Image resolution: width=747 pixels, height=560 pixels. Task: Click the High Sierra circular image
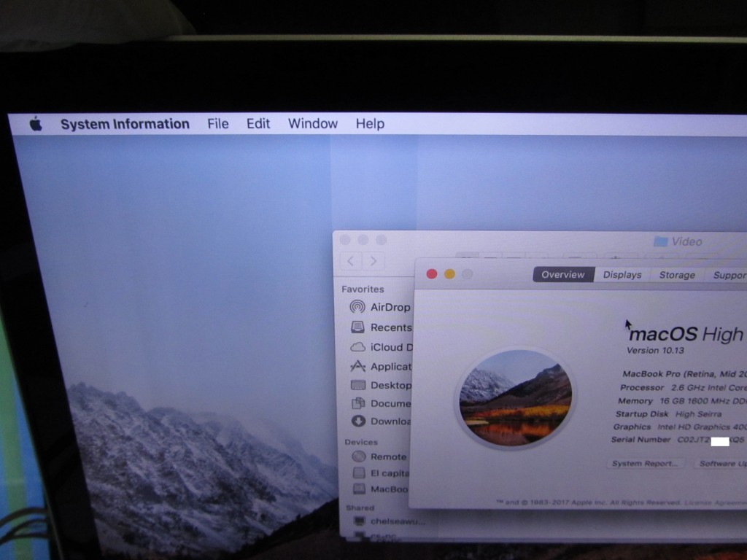click(515, 398)
